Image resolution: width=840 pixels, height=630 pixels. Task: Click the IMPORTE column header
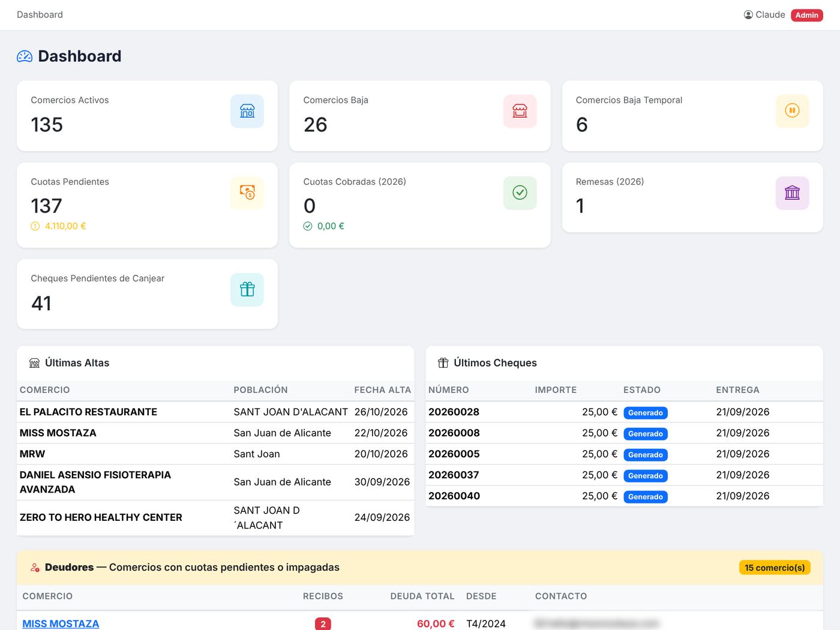pyautogui.click(x=556, y=390)
